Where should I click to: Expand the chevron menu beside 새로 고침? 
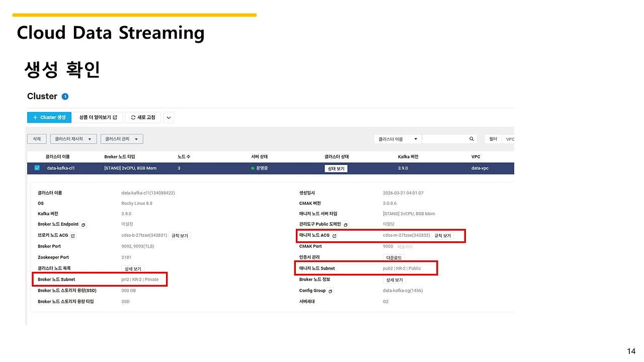tap(169, 118)
